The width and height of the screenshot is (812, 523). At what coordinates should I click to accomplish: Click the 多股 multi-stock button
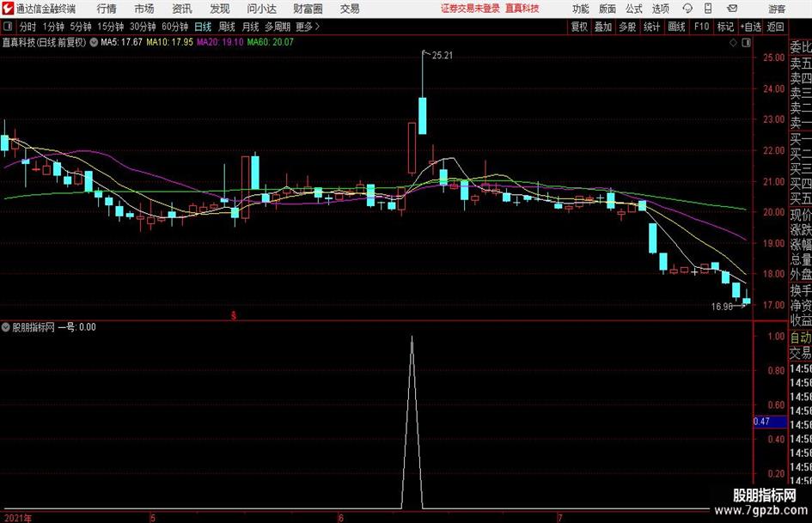pos(627,27)
